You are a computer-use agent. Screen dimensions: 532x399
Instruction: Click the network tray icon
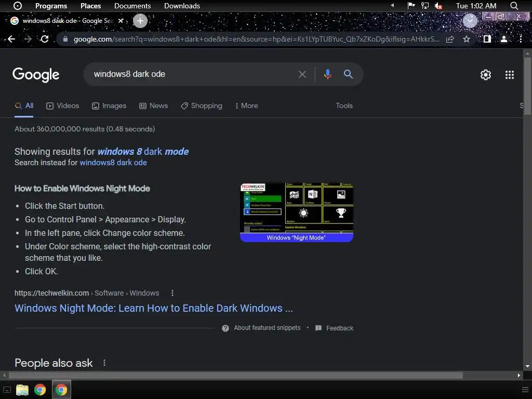425,6
